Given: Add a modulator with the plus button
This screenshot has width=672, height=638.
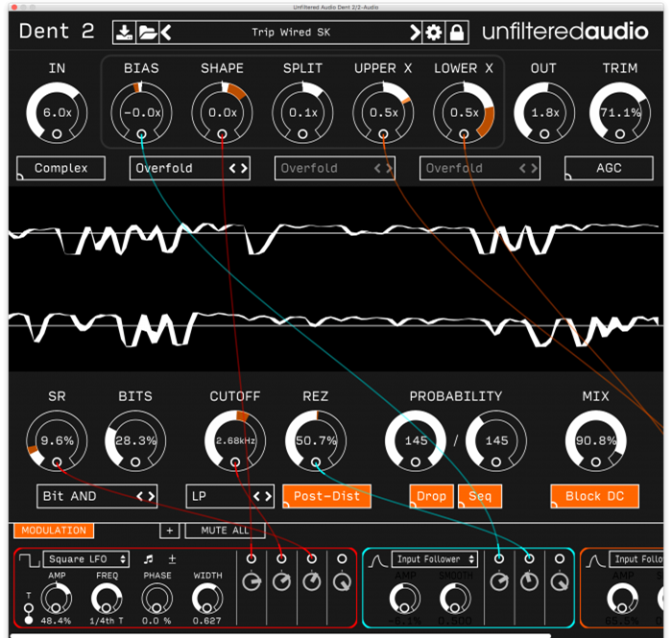Looking at the screenshot, I should [x=170, y=531].
